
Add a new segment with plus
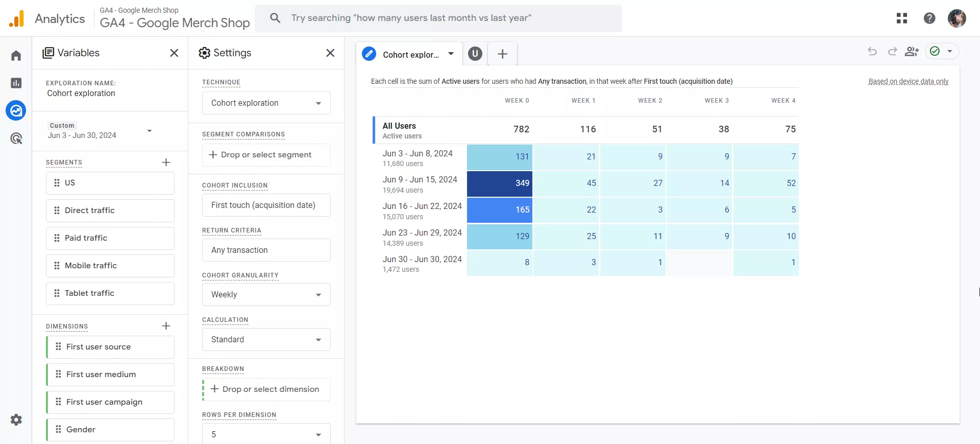pos(166,162)
